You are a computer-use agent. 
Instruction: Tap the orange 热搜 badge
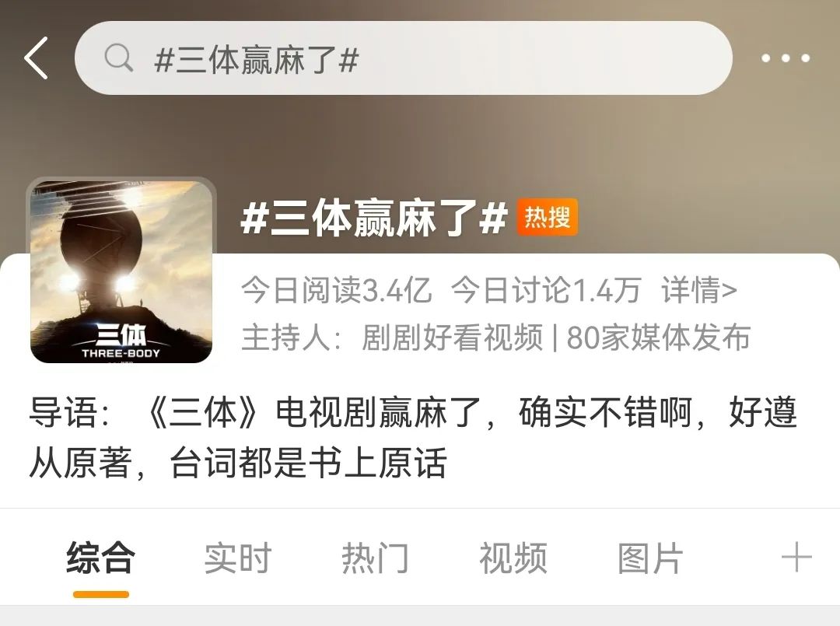tap(547, 218)
